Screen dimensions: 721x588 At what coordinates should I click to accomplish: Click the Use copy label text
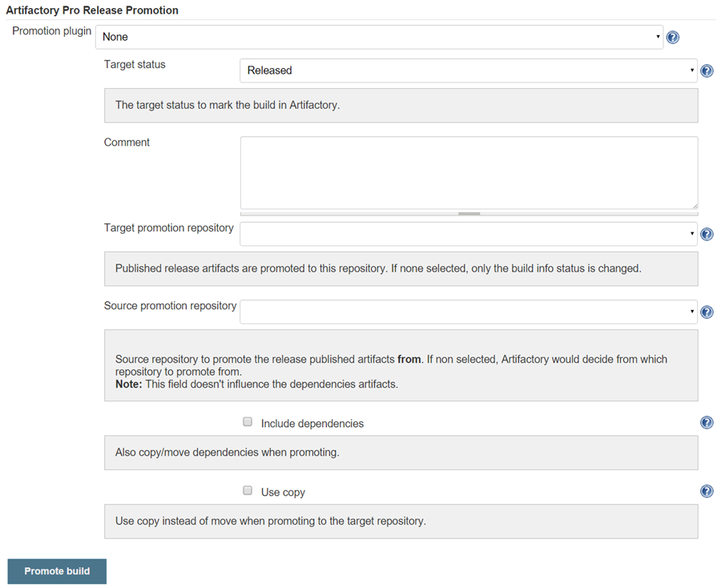[x=283, y=492]
